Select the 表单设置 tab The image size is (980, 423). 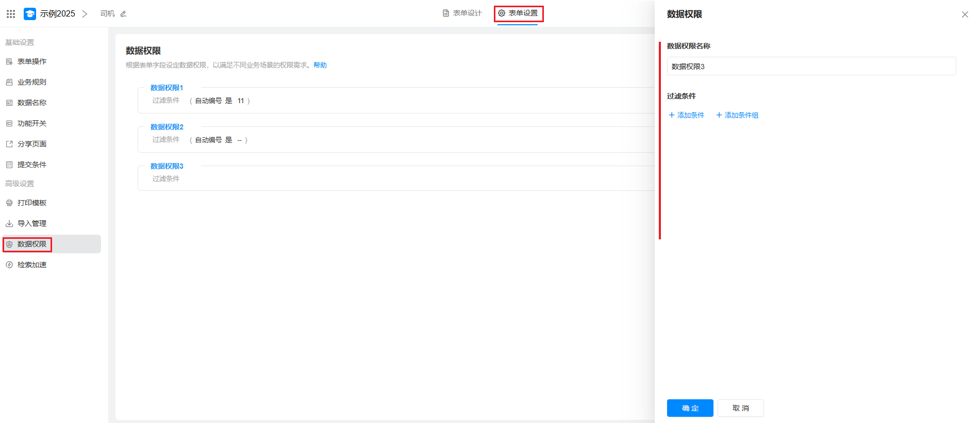tap(518, 13)
